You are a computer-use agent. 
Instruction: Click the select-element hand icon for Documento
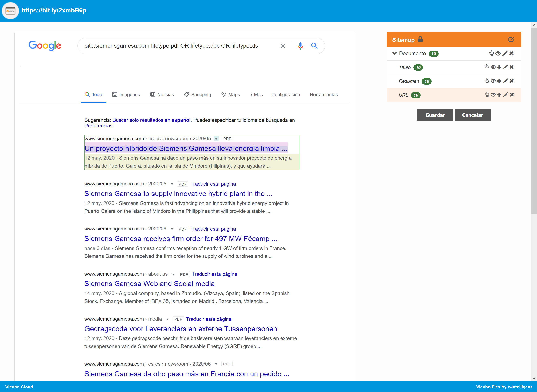point(491,53)
